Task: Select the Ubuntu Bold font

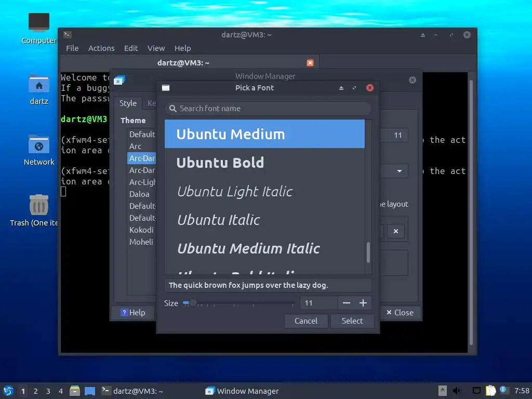Action: (x=264, y=163)
